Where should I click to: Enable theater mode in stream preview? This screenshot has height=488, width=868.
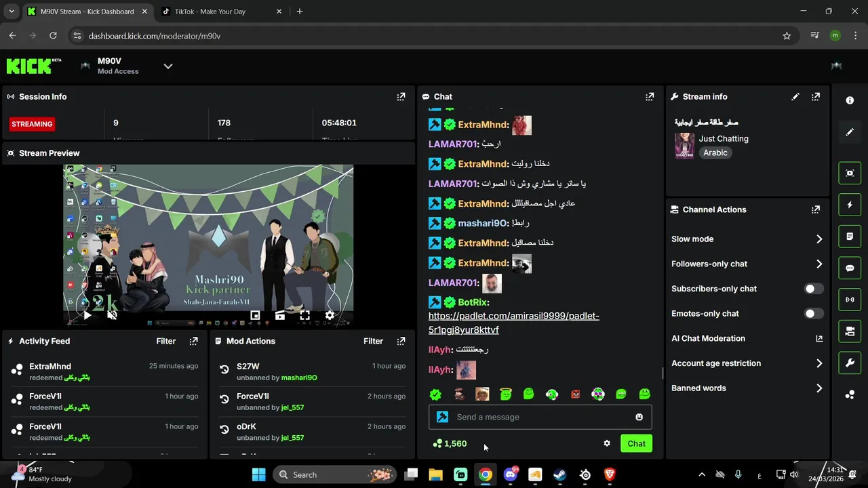[280, 315]
